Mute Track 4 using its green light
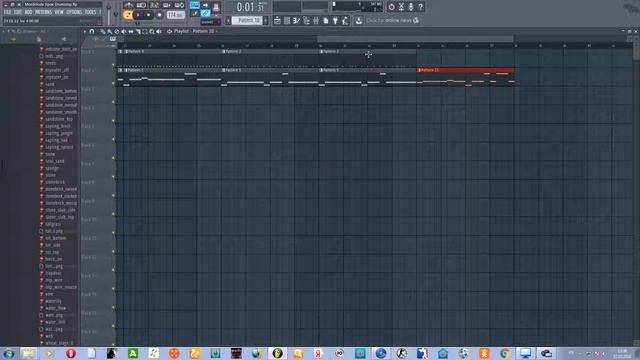The width and height of the screenshot is (640, 360). coord(113,120)
